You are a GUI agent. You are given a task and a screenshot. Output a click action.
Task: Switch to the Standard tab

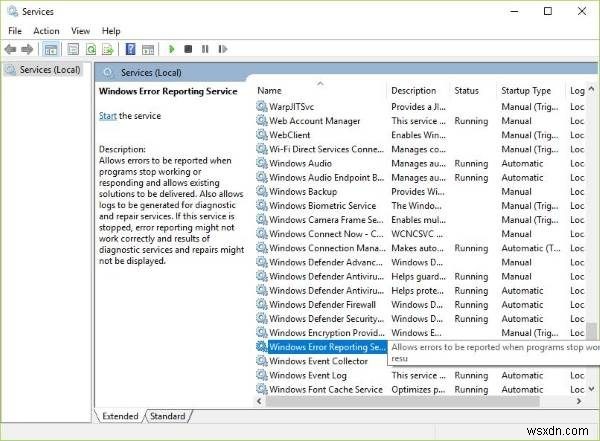(168, 416)
